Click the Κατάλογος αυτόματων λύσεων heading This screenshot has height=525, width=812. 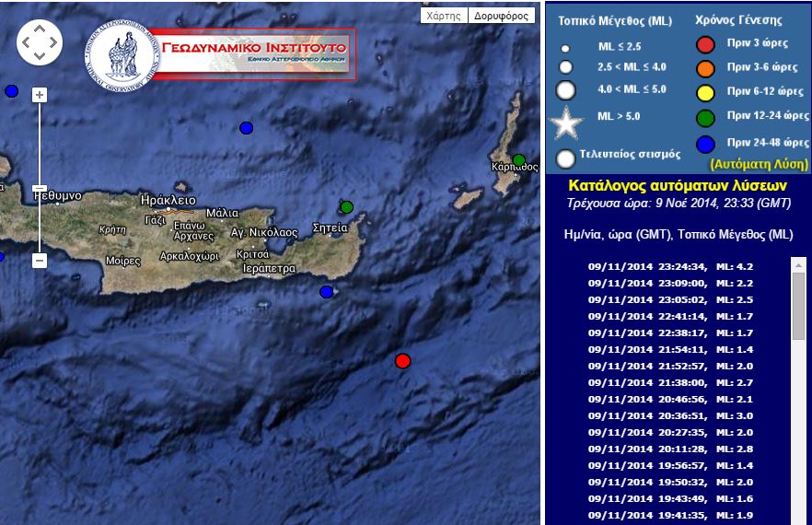678,185
